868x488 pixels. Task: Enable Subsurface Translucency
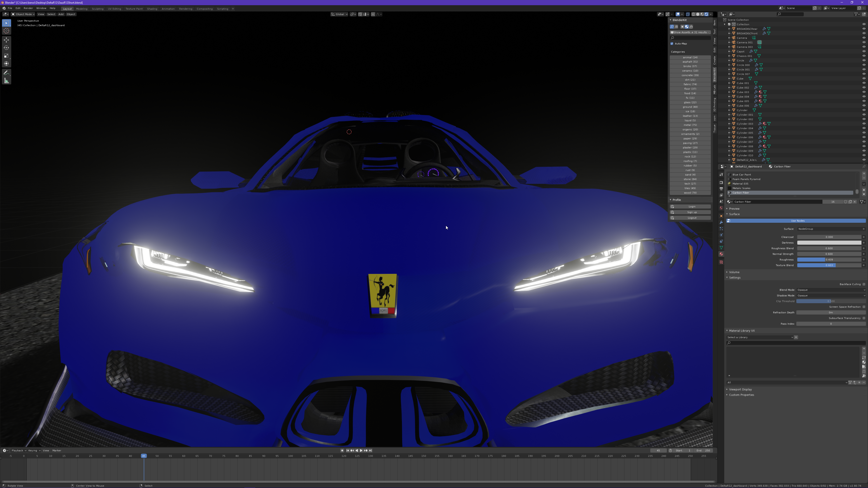tap(864, 318)
